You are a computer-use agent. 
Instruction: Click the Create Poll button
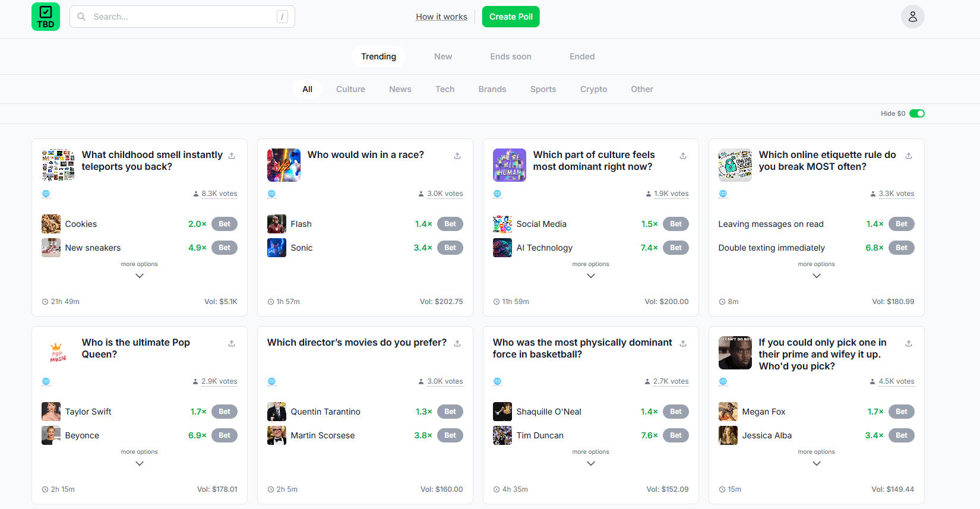(x=511, y=17)
